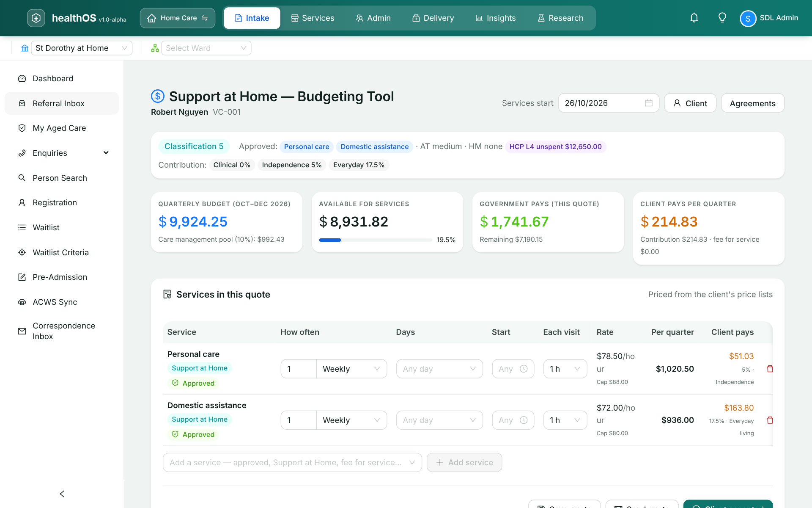
Task: Open the St Dorothy at Home facility dropdown
Action: 82,48
